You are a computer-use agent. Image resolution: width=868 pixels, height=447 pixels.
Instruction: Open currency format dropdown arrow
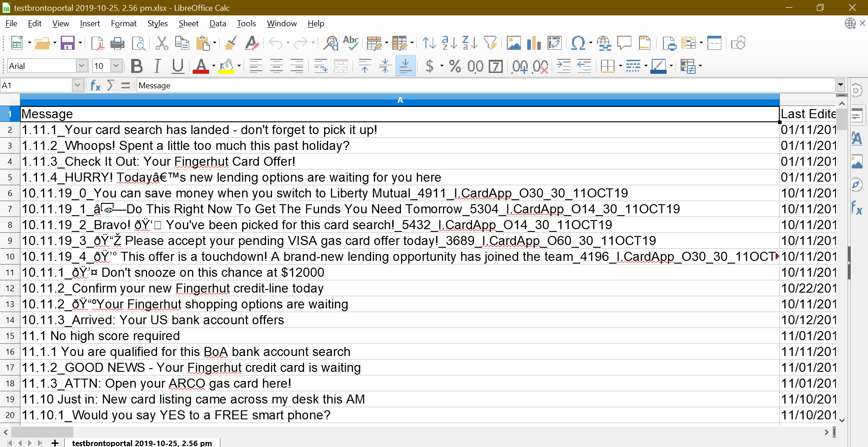442,66
